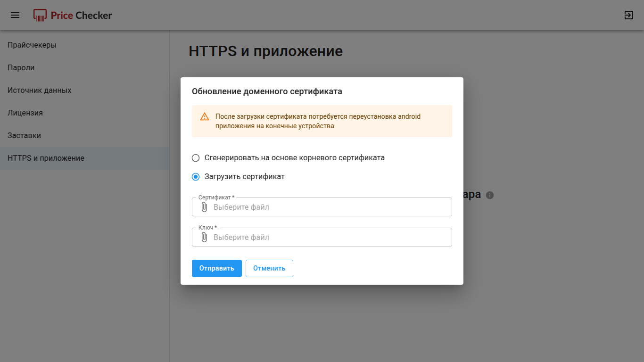Click the Price Checker barcode logo

[40, 16]
